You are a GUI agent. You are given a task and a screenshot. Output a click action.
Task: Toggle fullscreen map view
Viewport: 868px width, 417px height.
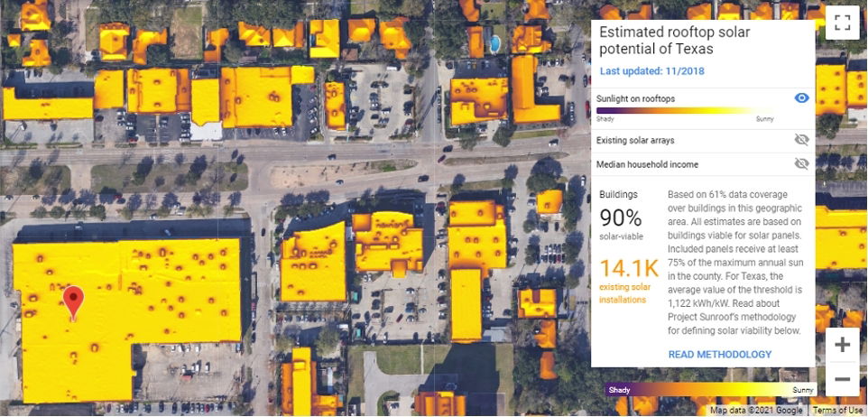coord(842,23)
